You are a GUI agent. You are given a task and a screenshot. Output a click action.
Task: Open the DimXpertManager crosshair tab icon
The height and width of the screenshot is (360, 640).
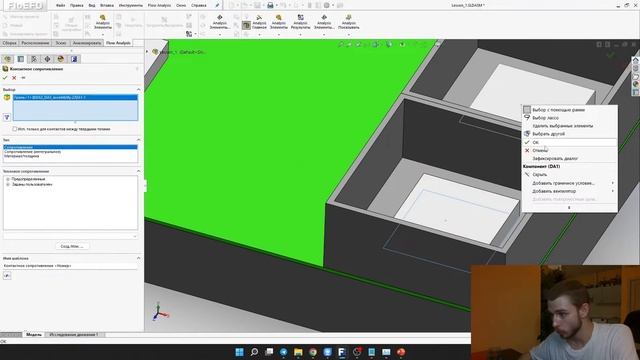(47, 59)
